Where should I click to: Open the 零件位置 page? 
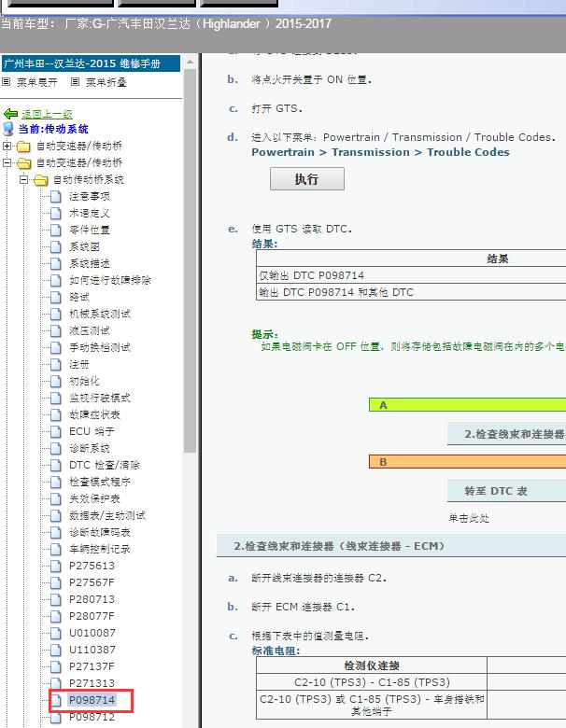coord(90,230)
